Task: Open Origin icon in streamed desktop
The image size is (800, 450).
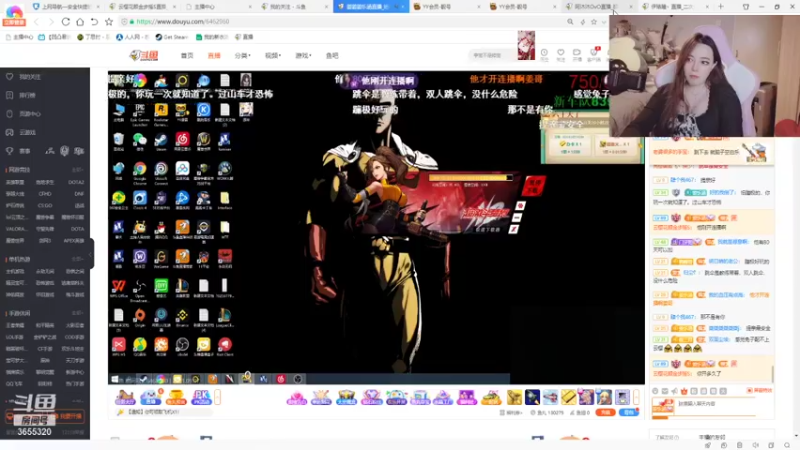Action: [140, 317]
